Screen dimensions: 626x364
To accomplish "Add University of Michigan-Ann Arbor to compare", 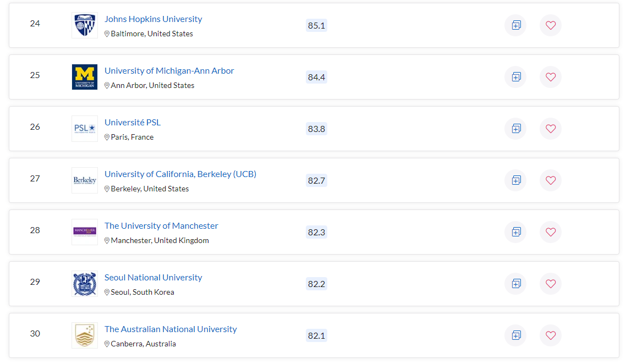I will coord(516,76).
